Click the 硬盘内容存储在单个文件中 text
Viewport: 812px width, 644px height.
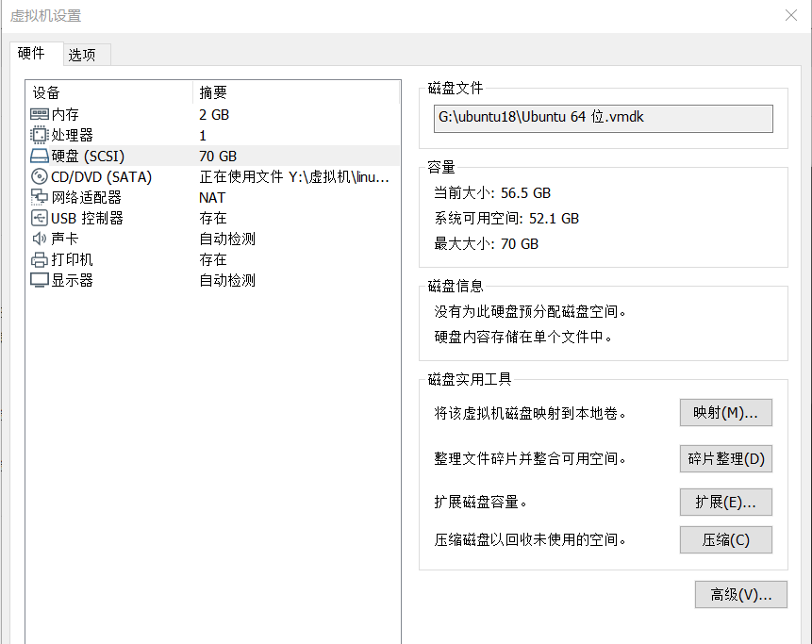(523, 337)
